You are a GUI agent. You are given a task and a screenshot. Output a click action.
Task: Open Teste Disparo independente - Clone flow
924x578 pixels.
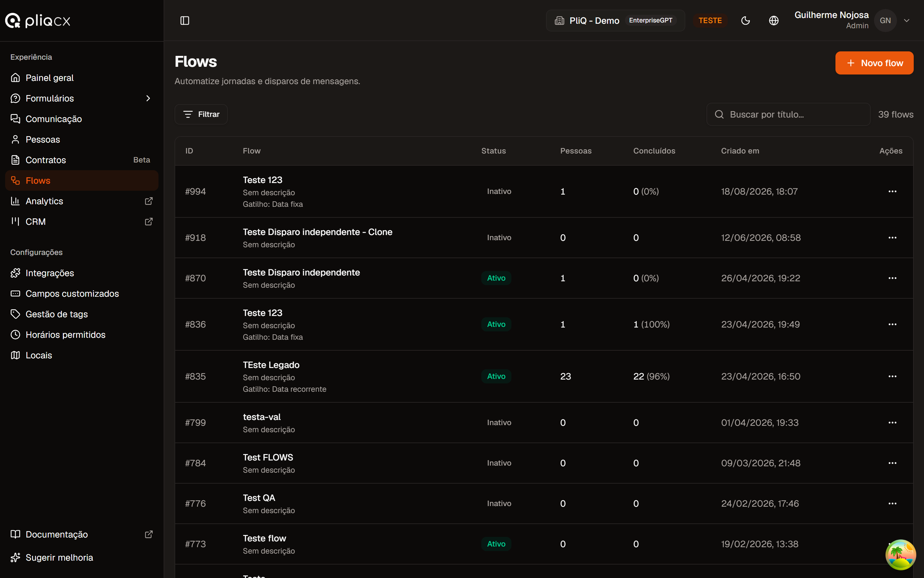pyautogui.click(x=317, y=232)
